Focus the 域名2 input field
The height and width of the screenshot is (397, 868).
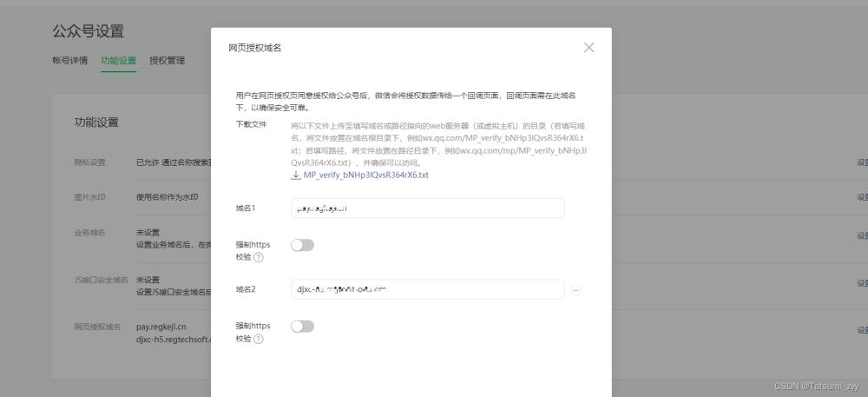tap(427, 289)
